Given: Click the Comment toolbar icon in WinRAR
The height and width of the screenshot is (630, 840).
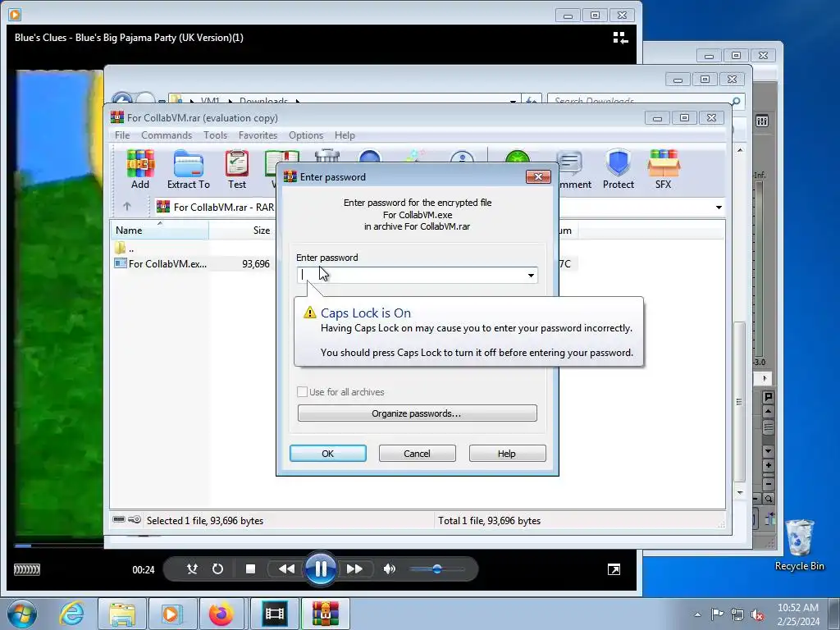Looking at the screenshot, I should [574, 169].
